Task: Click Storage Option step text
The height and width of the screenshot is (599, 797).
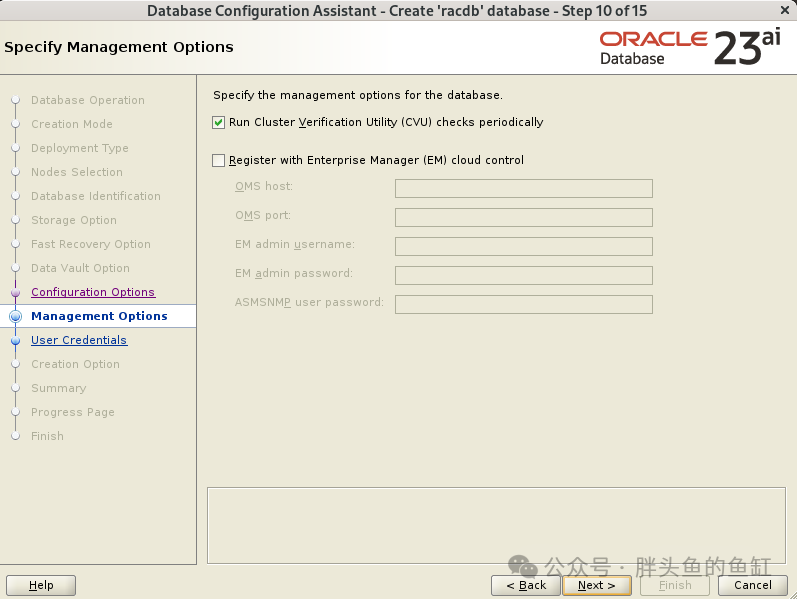Action: coord(74,220)
